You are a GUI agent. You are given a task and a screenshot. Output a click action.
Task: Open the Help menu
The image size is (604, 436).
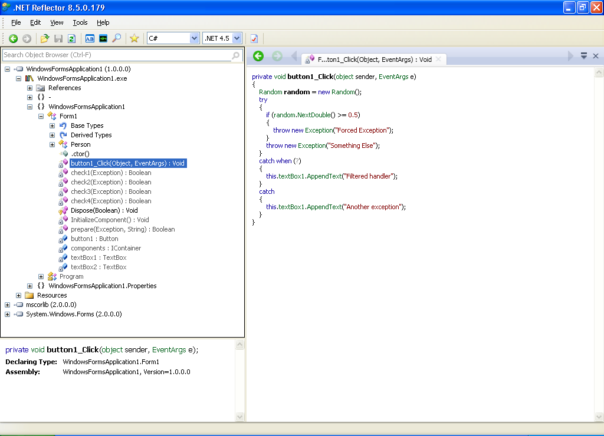[103, 23]
